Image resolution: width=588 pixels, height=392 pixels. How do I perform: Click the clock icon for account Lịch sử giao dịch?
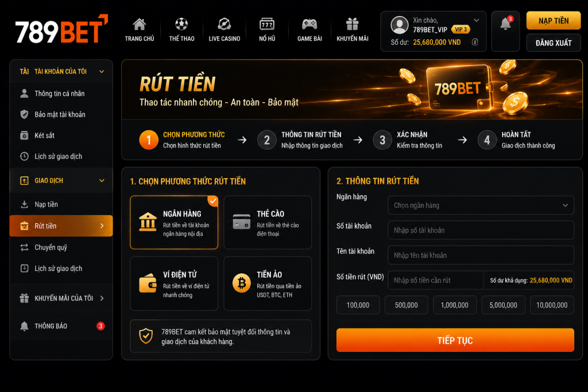pyautogui.click(x=24, y=156)
